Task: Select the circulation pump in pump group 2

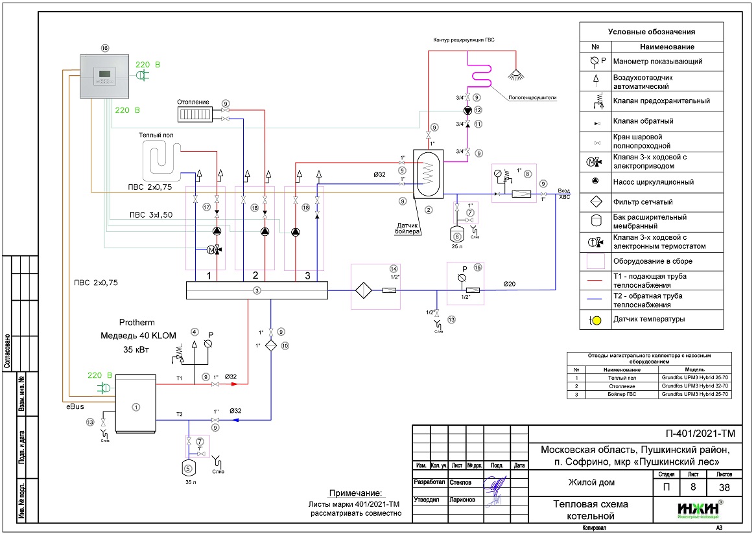Action: tap(265, 231)
